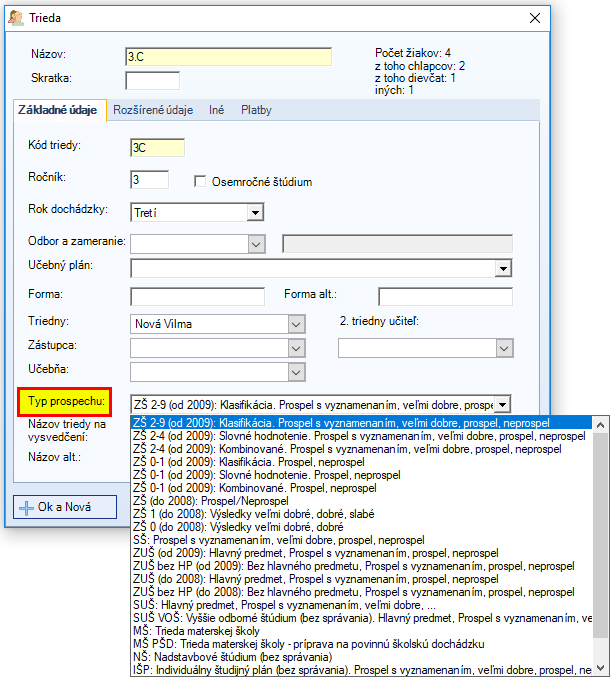
Task: Open the Rozšírené údaje tab
Action: tap(153, 110)
